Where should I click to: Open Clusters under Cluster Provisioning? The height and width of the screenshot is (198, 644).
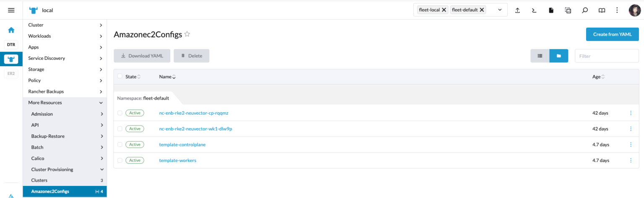39,180
